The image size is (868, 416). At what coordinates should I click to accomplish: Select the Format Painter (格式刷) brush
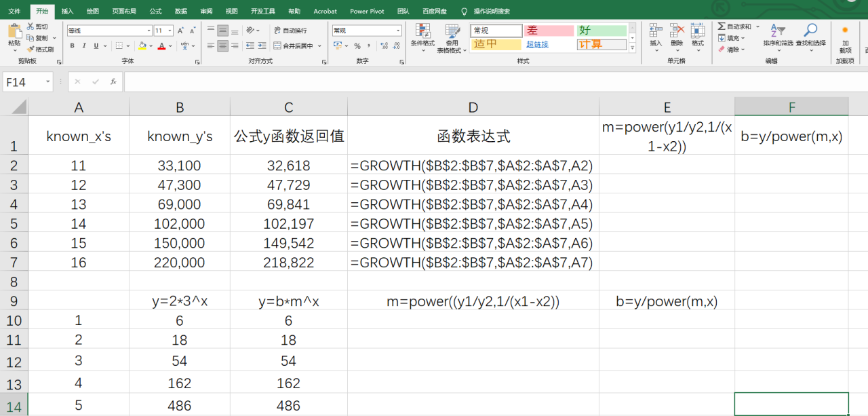click(x=31, y=49)
